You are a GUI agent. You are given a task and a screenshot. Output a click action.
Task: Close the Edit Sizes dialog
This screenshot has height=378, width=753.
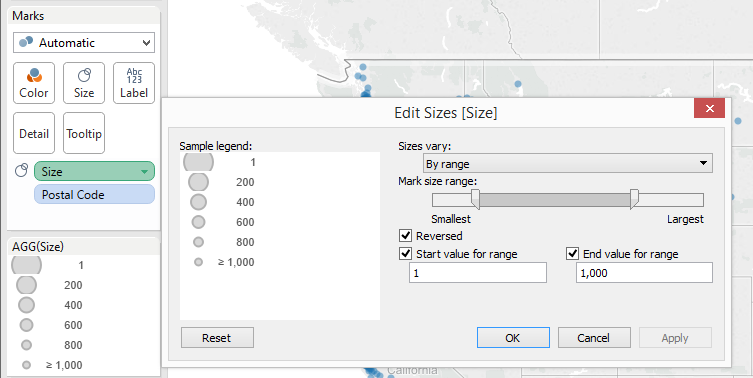709,109
